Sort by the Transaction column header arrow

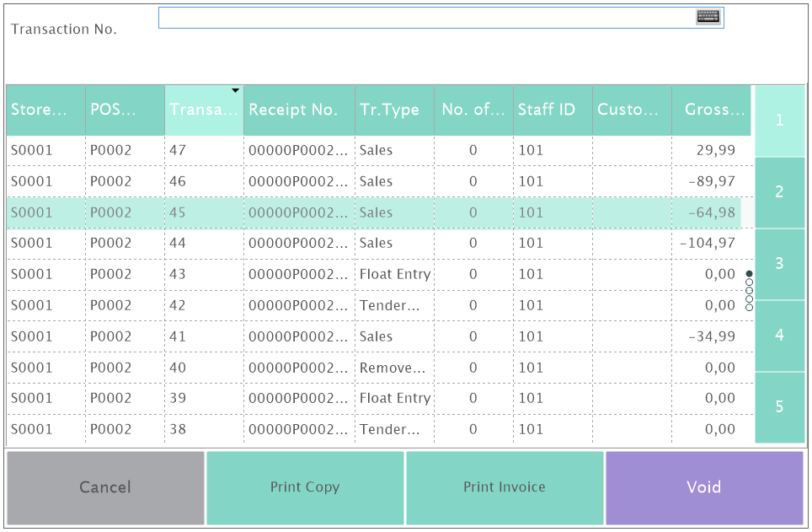(236, 90)
